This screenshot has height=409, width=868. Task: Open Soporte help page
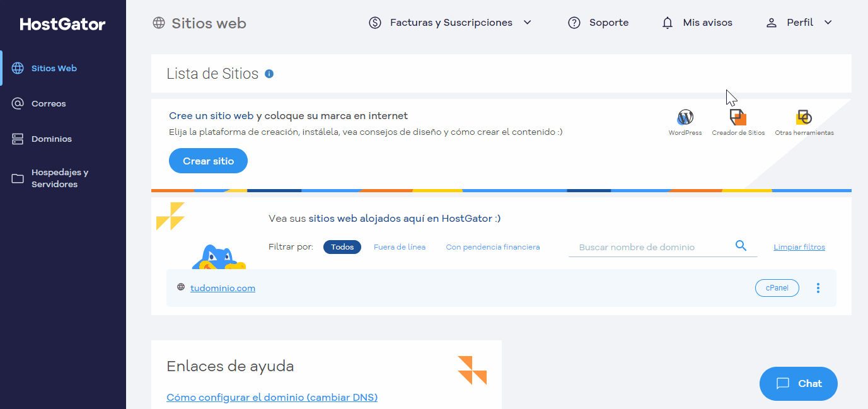[609, 23]
